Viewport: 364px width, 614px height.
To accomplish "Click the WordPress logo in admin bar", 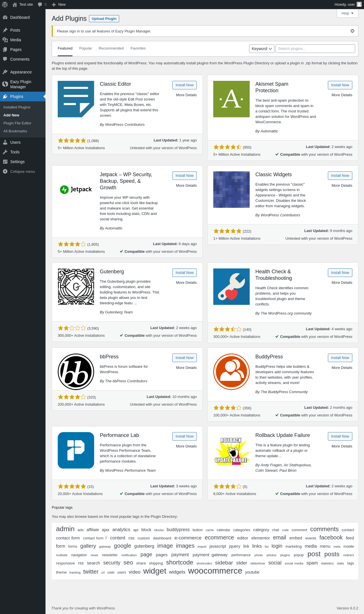I will 5,5.
